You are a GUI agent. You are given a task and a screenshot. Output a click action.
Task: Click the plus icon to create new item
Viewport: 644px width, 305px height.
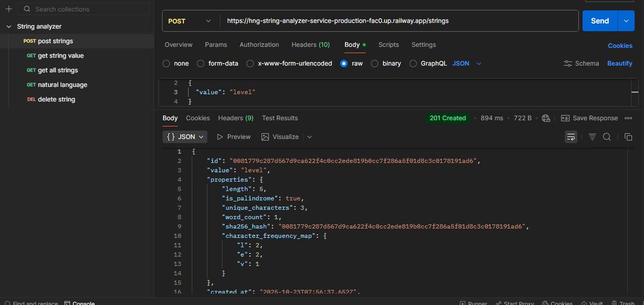tap(8, 9)
